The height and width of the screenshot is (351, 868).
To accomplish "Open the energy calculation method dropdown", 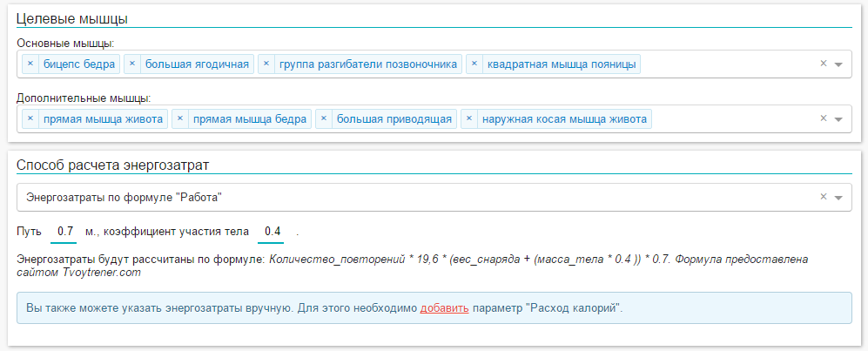I will coord(838,198).
